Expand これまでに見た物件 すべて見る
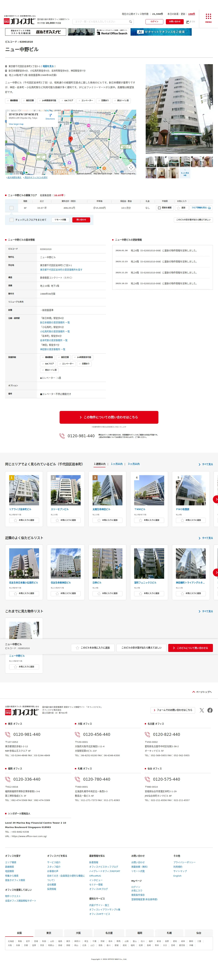This screenshot has height=980, width=218. coord(206,611)
